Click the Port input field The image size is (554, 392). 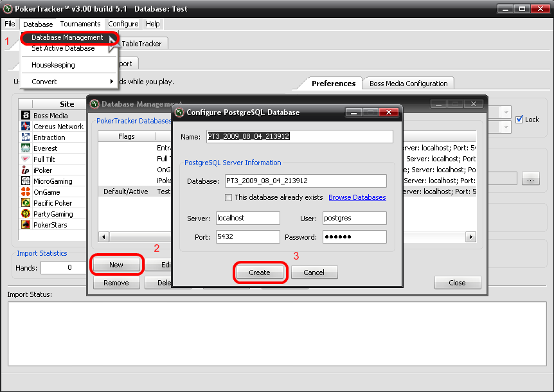click(248, 236)
